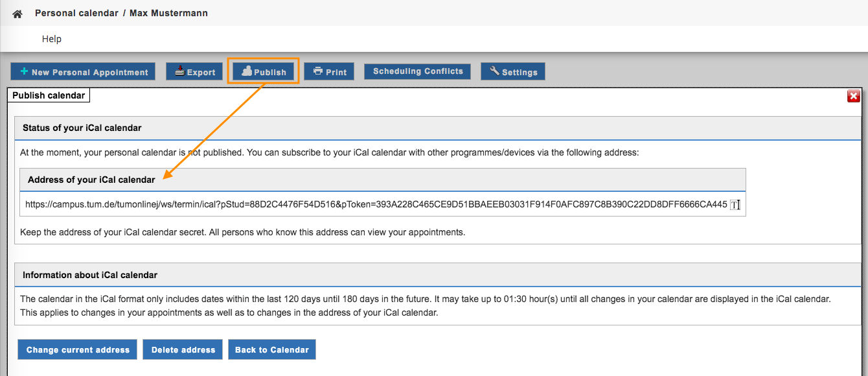Click the Information about iCal calendar header
This screenshot has height=376, width=868.
pos(90,275)
